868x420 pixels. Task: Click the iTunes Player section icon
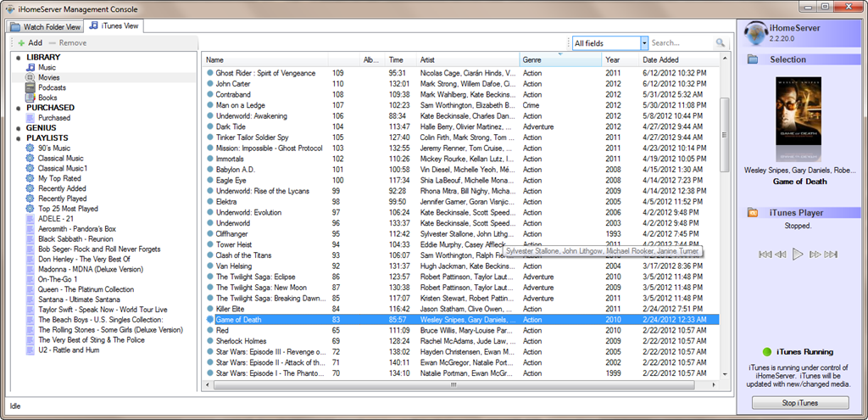tap(753, 213)
